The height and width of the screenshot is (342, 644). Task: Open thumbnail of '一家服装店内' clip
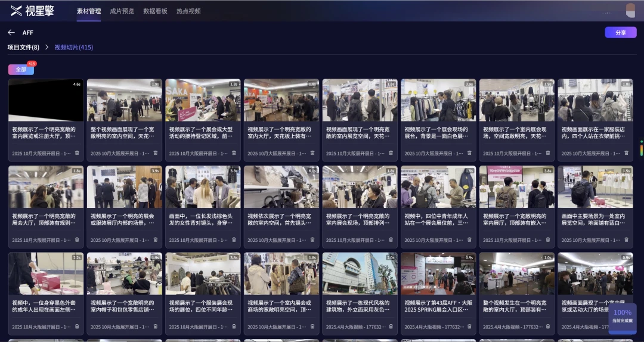[595, 100]
